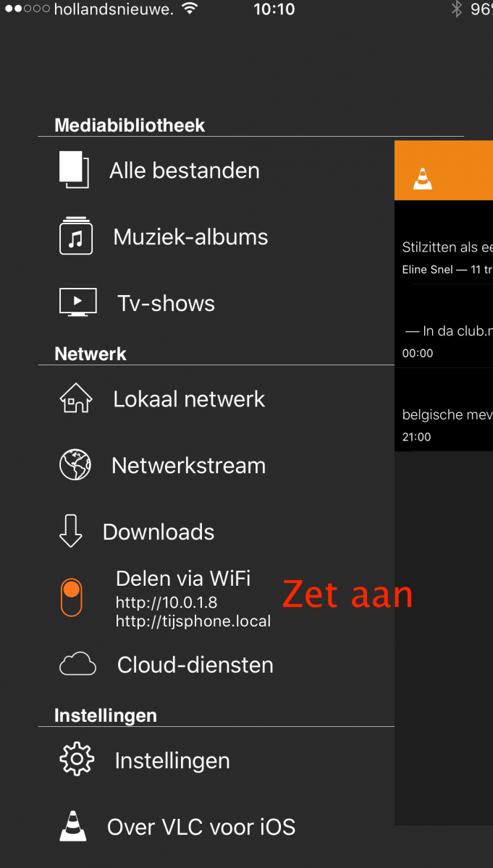The height and width of the screenshot is (868, 493).
Task: Open the Stilzitten album by Eline Snel
Action: 447,257
